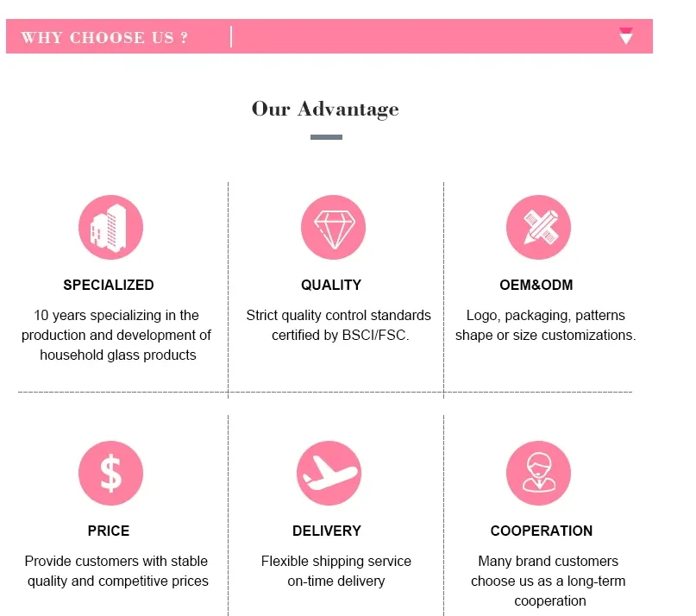The image size is (696, 616).
Task: Click the household glass products description
Action: [116, 336]
